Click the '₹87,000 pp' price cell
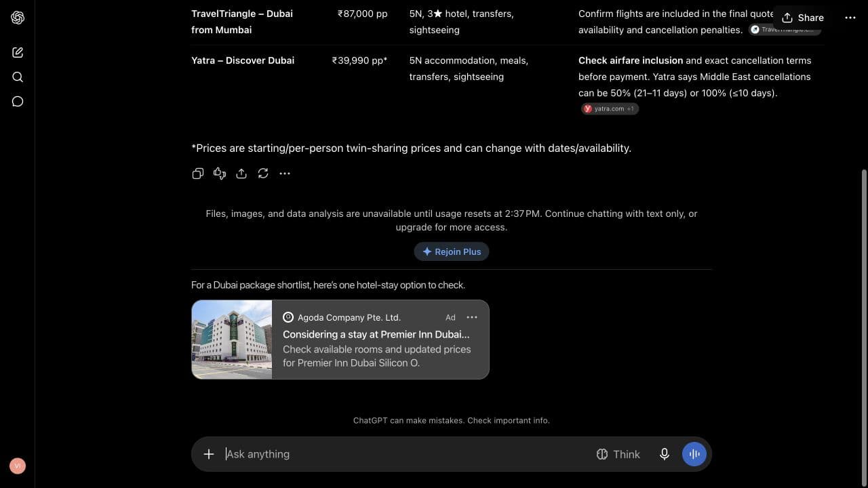Screen dimensions: 868x488 [x=362, y=14]
